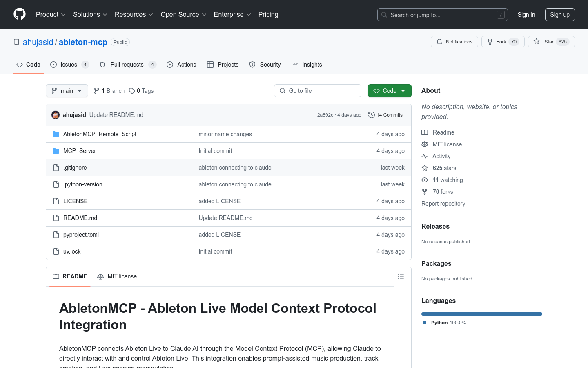Open the Projects tab
The height and width of the screenshot is (368, 588).
[x=223, y=65]
